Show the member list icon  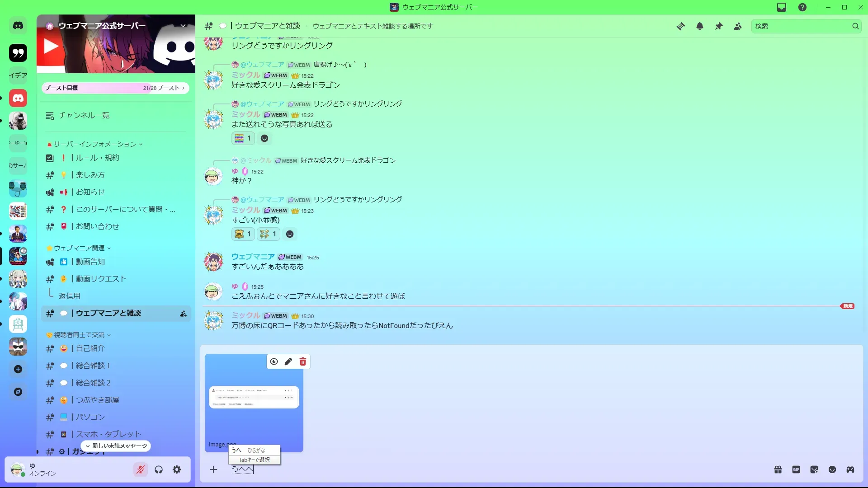pyautogui.click(x=738, y=26)
